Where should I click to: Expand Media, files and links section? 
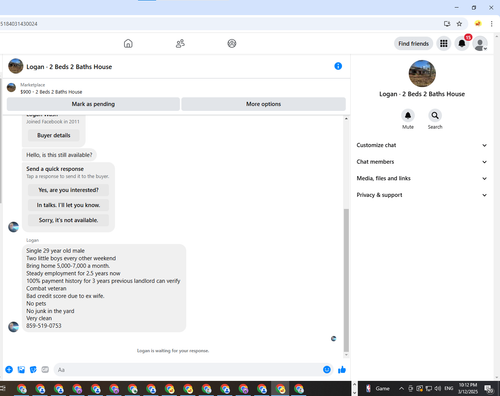click(x=422, y=178)
